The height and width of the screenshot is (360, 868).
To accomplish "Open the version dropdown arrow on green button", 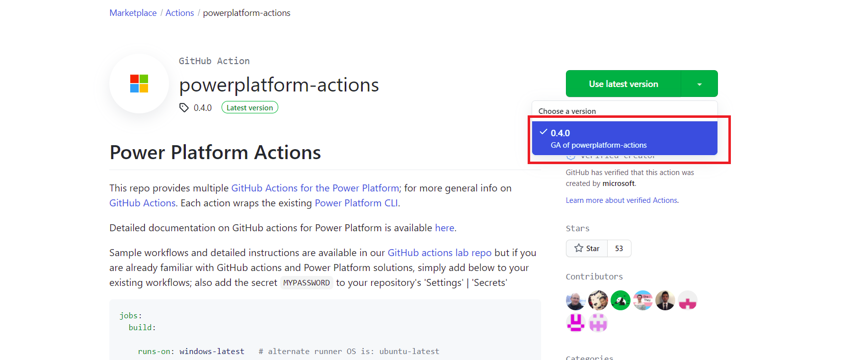I will point(700,84).
